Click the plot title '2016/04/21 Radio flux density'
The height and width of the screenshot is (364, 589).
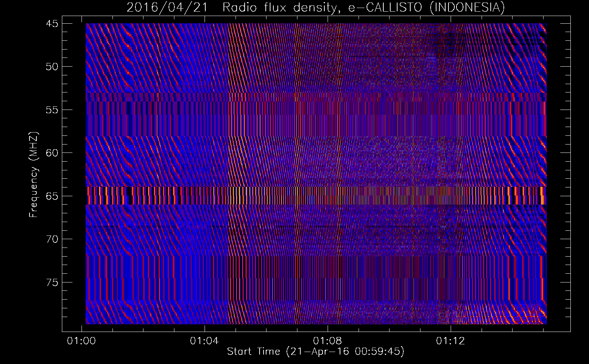tap(234, 7)
